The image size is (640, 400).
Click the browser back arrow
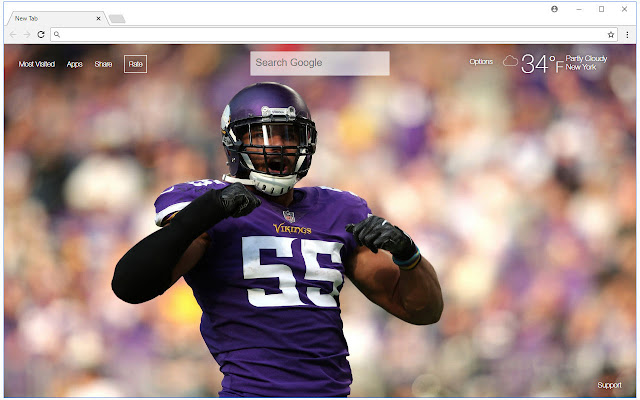(13, 35)
